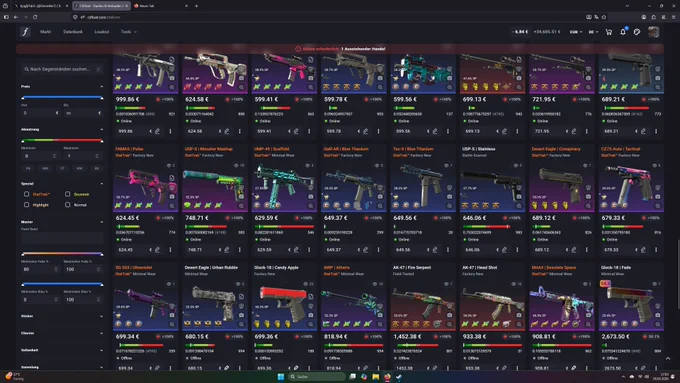Open the Desert Eagle | Urban Rubble item title
680x383 pixels.
click(211, 268)
